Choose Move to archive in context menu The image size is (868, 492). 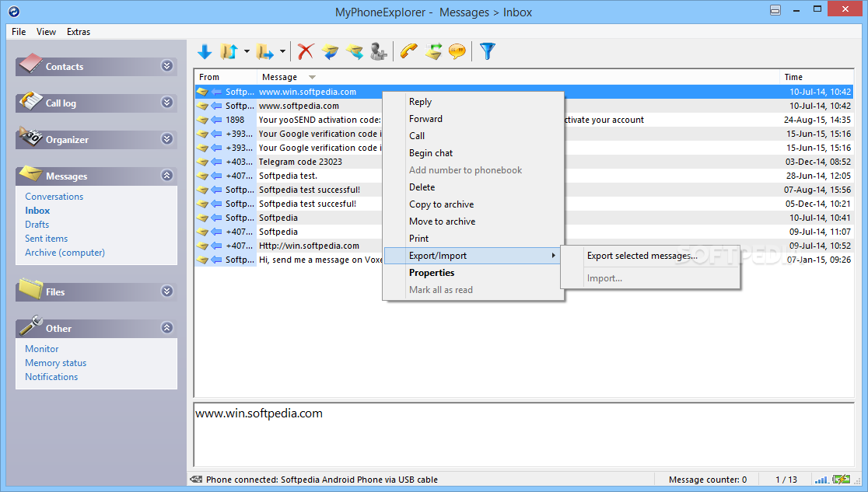click(x=474, y=222)
